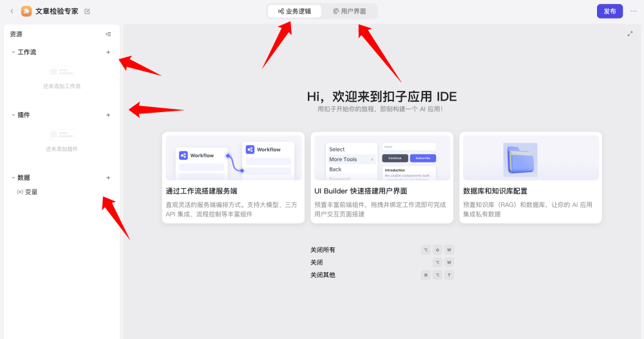Viewport: 644px width, 339px height.
Task: Collapse the 资源 sidebar panel
Action: [x=108, y=34]
